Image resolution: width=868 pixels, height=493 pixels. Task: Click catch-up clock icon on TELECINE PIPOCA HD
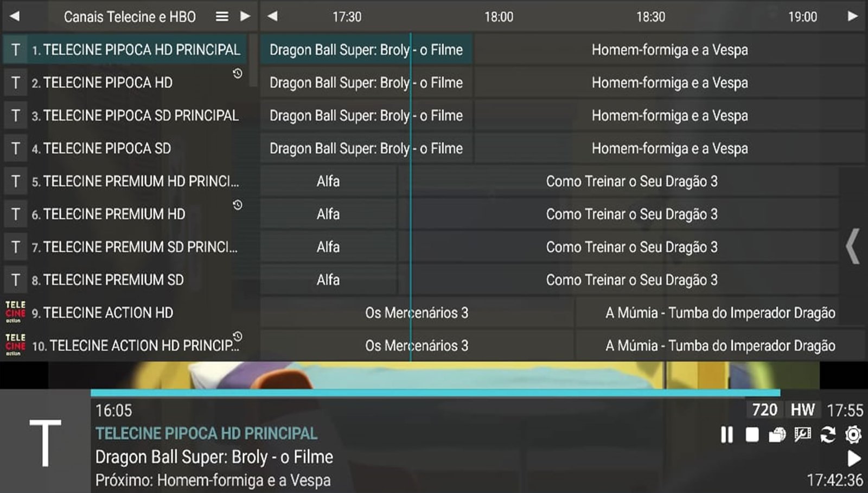pyautogui.click(x=238, y=73)
